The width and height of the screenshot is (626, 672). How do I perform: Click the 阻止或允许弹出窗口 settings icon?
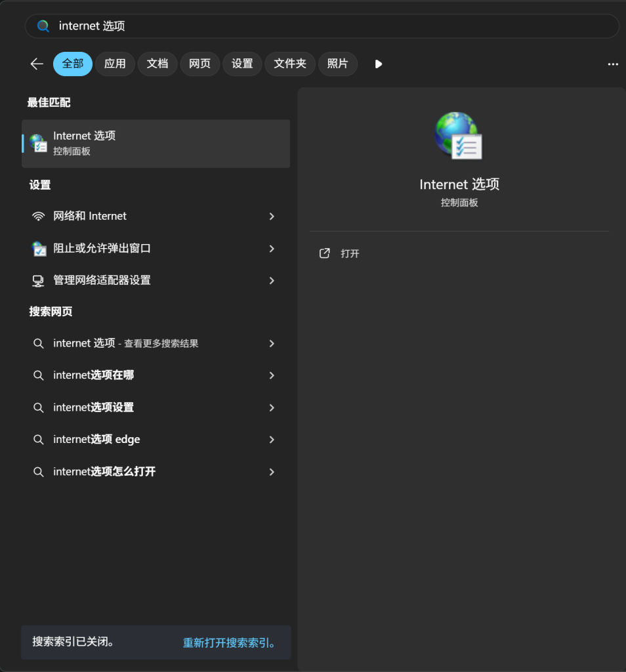click(x=38, y=248)
